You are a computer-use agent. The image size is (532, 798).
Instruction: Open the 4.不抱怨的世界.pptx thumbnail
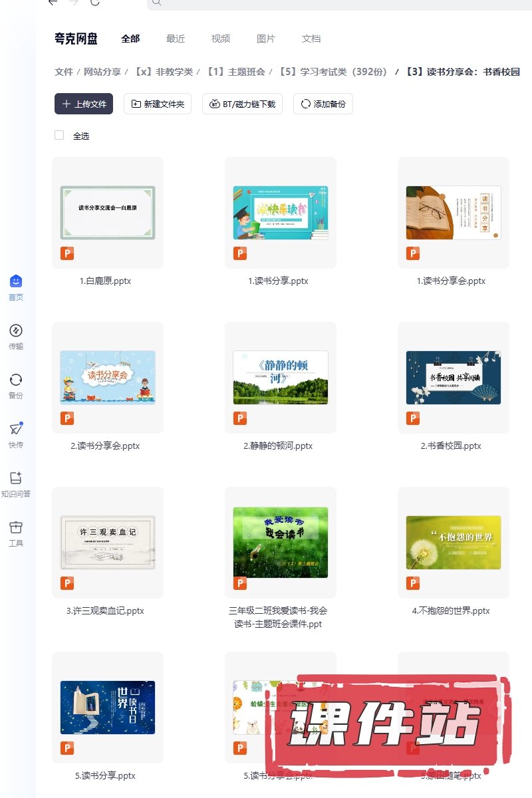click(454, 543)
